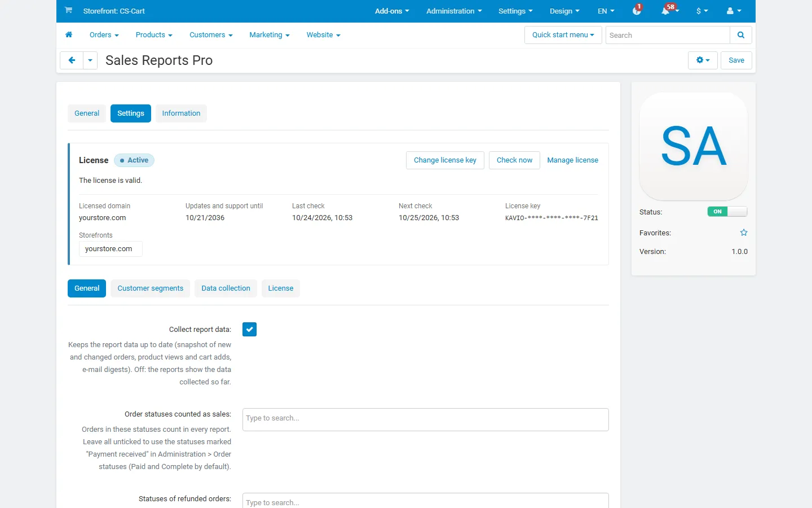The image size is (812, 508).
Task: Open the $ currency selector
Action: pos(702,11)
